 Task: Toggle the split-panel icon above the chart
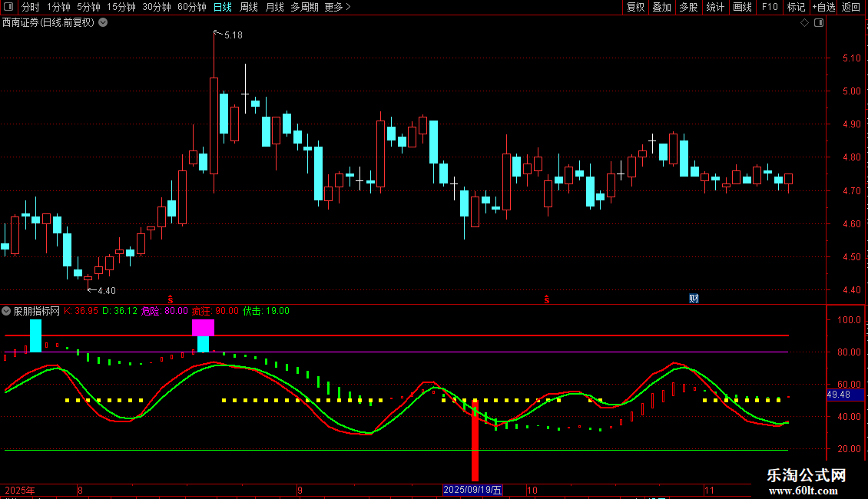[x=819, y=23]
